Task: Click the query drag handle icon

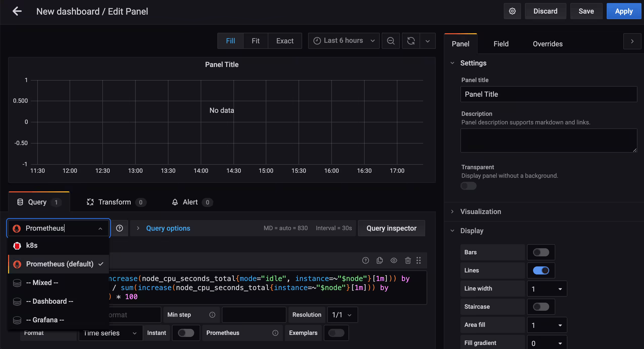Action: 419,260
